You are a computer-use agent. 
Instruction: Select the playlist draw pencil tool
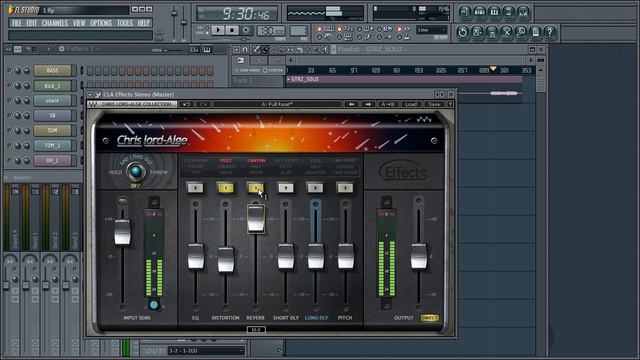(256, 49)
